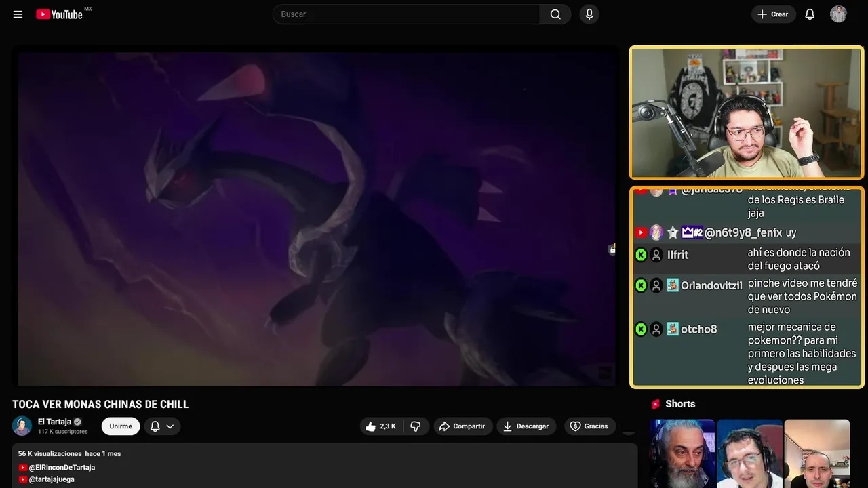Click the video player area
The height and width of the screenshot is (488, 868).
pyautogui.click(x=316, y=218)
